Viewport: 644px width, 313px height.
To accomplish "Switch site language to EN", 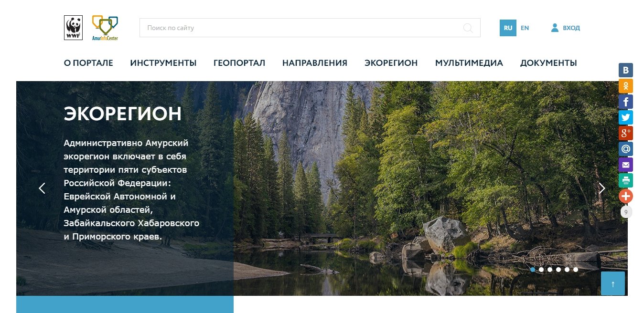I will (525, 28).
